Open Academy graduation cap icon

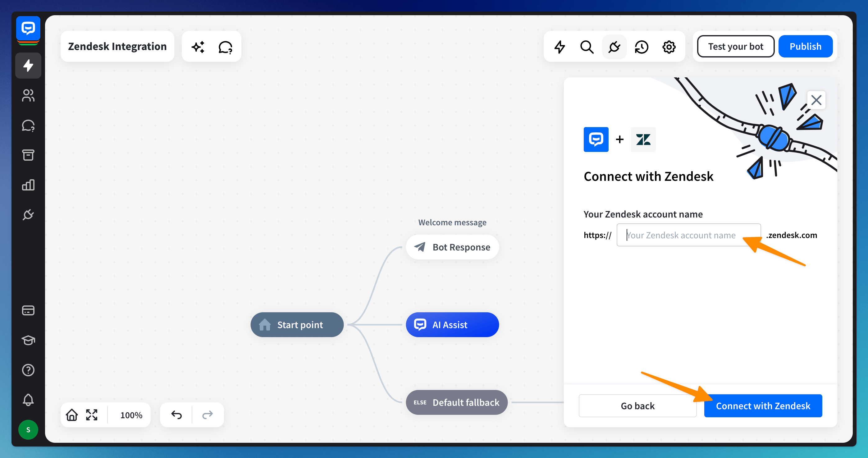[28, 340]
